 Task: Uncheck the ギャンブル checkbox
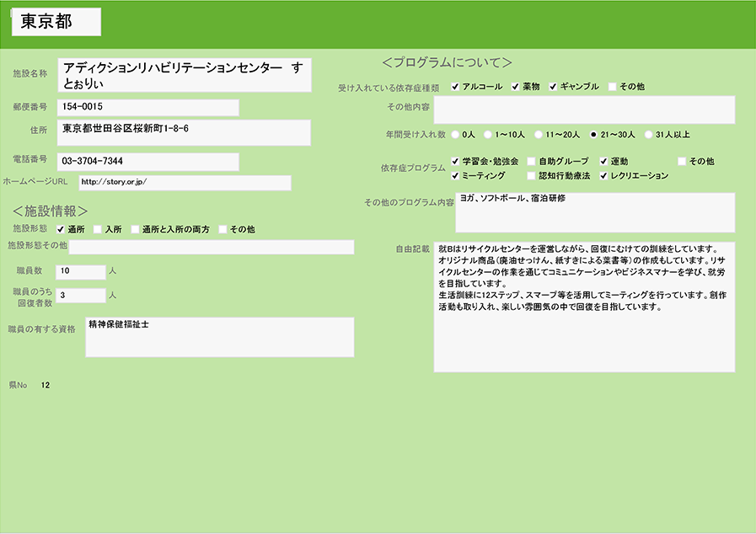554,87
